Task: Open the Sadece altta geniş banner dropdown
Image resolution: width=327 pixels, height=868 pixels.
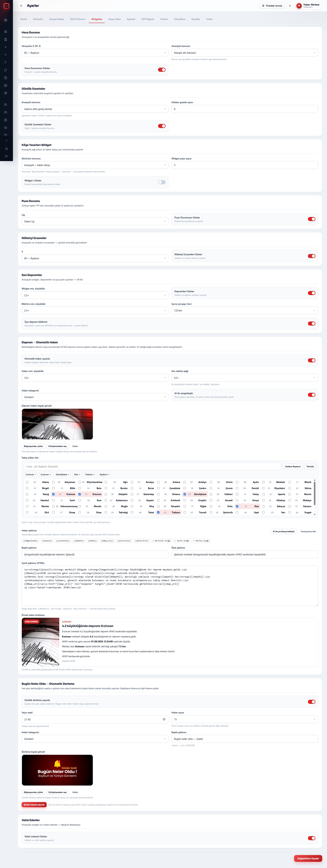Action: 95,109
